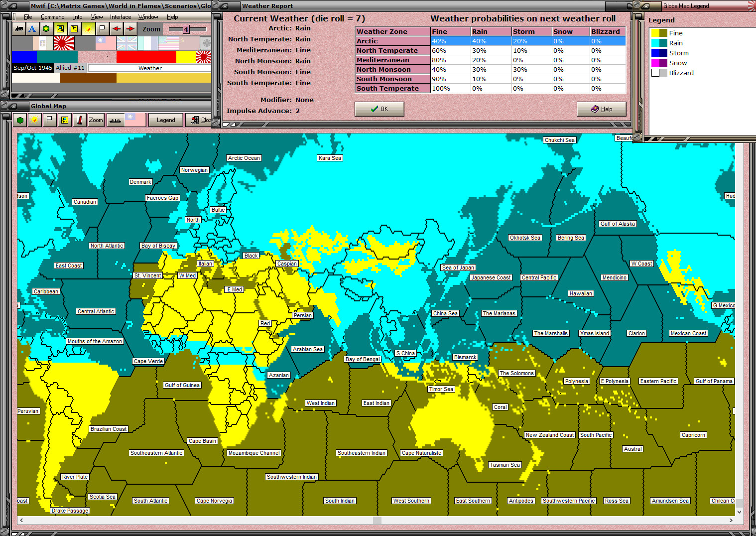Click the blue letter A toolbar icon
This screenshot has height=536, width=756.
point(32,29)
